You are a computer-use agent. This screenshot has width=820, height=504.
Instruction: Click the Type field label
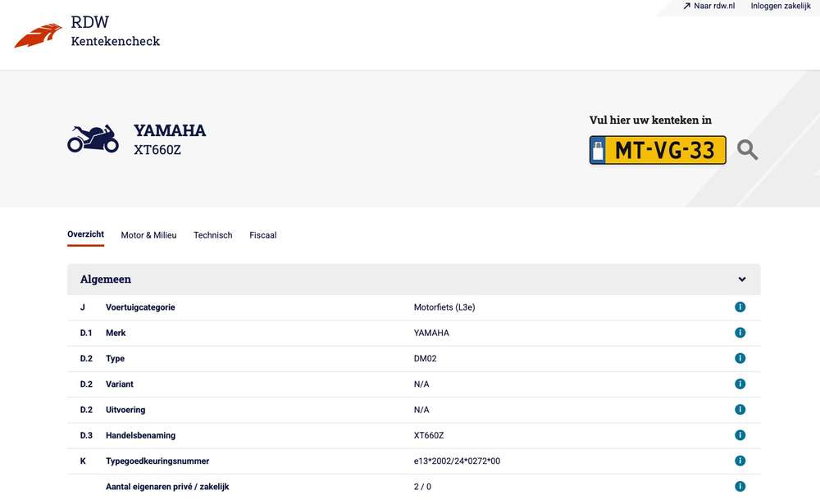[x=115, y=359]
